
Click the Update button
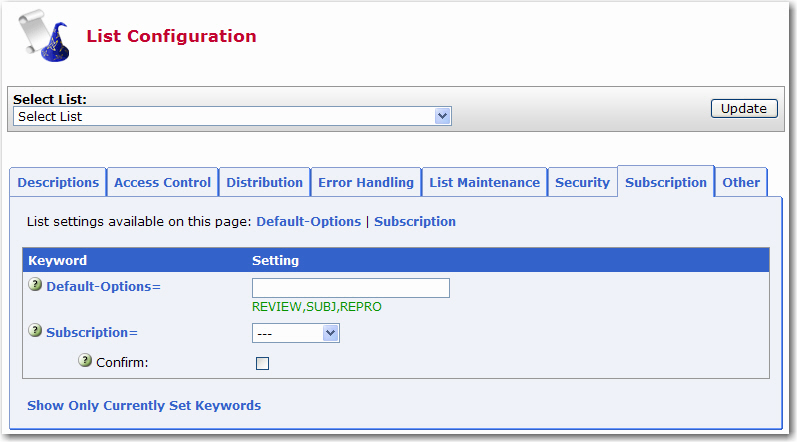click(x=744, y=109)
